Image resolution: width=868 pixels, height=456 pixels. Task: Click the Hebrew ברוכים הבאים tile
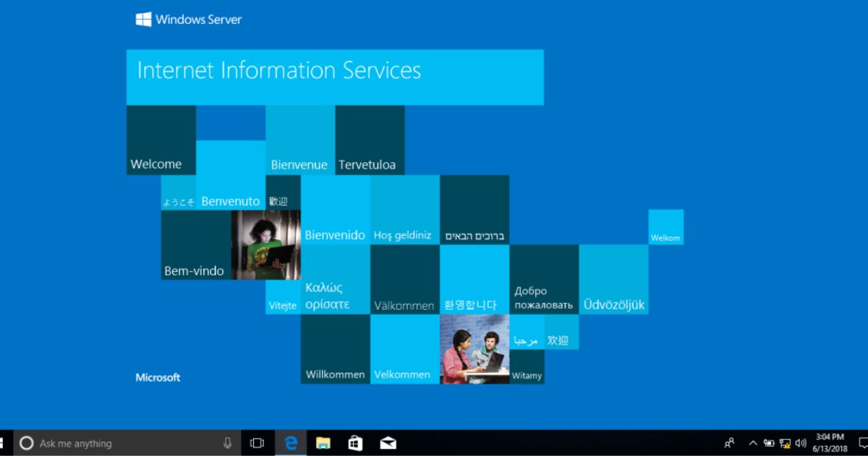(x=475, y=210)
